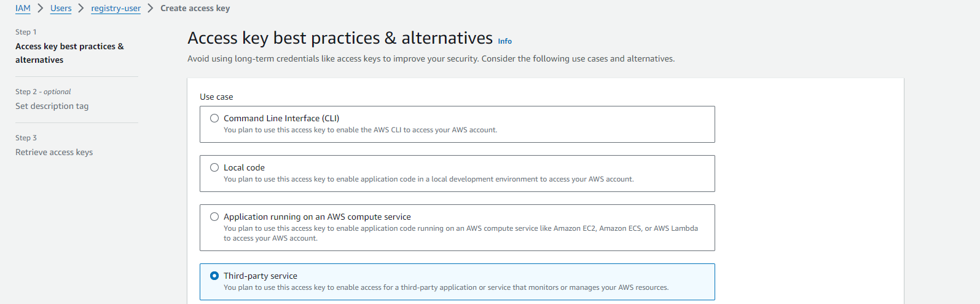Viewport: 980px width, 304px height.
Task: Pick the AWS compute service application radio button
Action: coord(214,217)
